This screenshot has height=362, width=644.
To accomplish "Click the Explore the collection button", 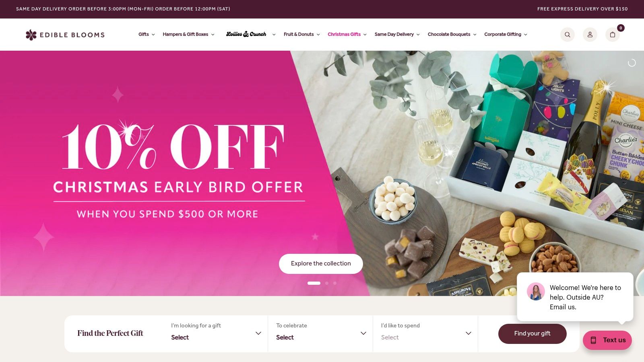I will click(321, 264).
